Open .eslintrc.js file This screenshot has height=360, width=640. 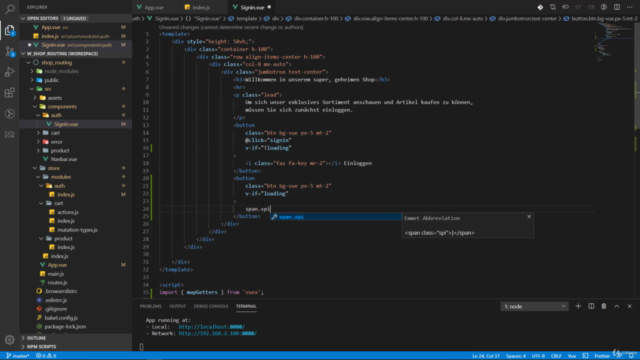tap(56, 300)
